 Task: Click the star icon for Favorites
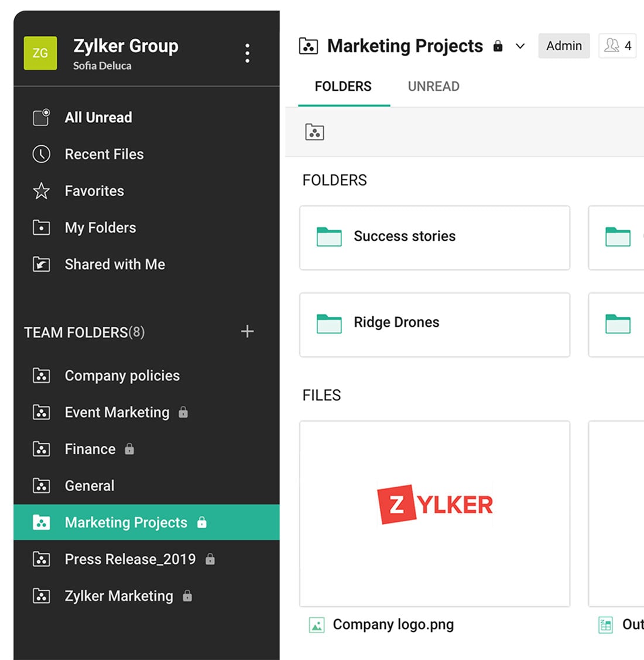tap(41, 191)
